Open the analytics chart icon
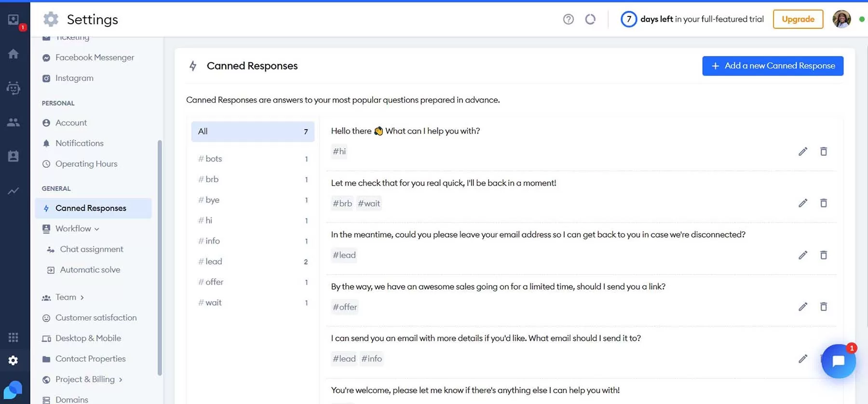868x404 pixels. pyautogui.click(x=14, y=191)
